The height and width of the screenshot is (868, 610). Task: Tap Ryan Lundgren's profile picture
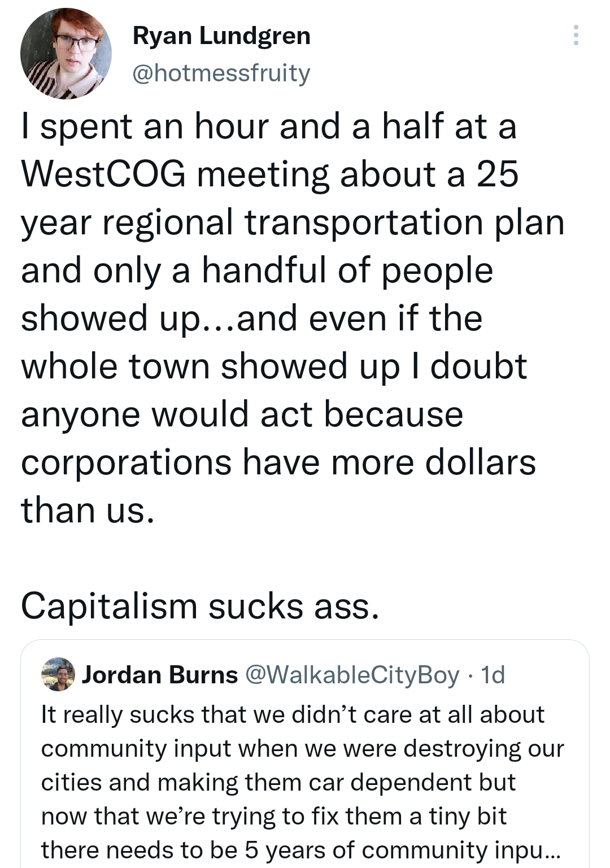(x=66, y=54)
